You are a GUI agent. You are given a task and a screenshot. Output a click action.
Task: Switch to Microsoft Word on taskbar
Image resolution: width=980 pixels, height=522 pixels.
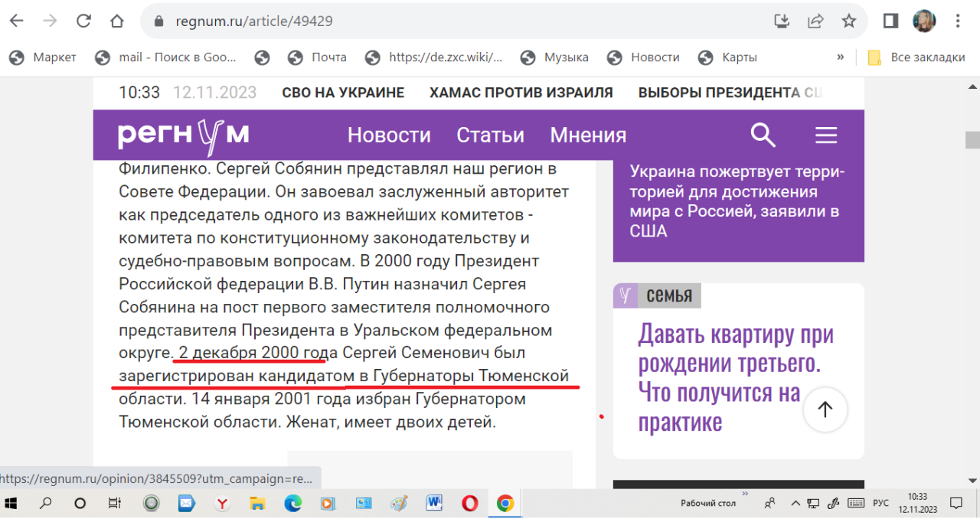tap(434, 503)
